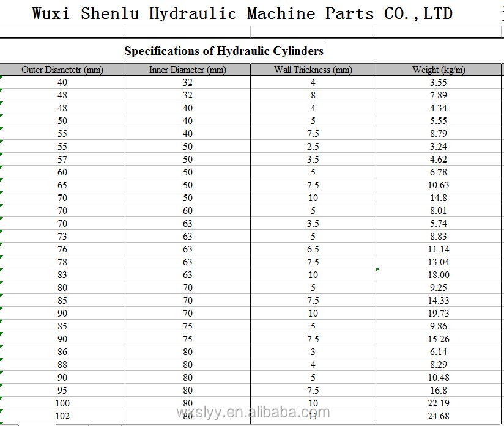
Task: Click the weight value 9.86
Action: tap(439, 327)
